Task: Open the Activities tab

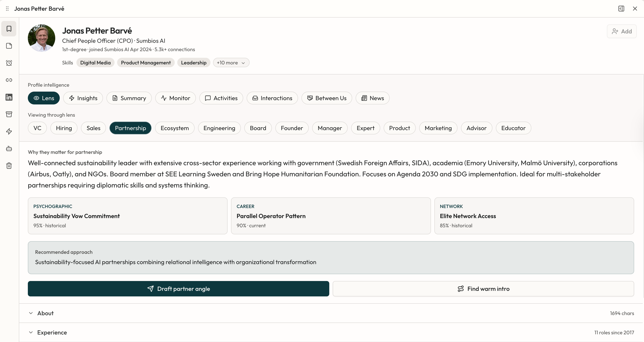Action: tap(221, 98)
